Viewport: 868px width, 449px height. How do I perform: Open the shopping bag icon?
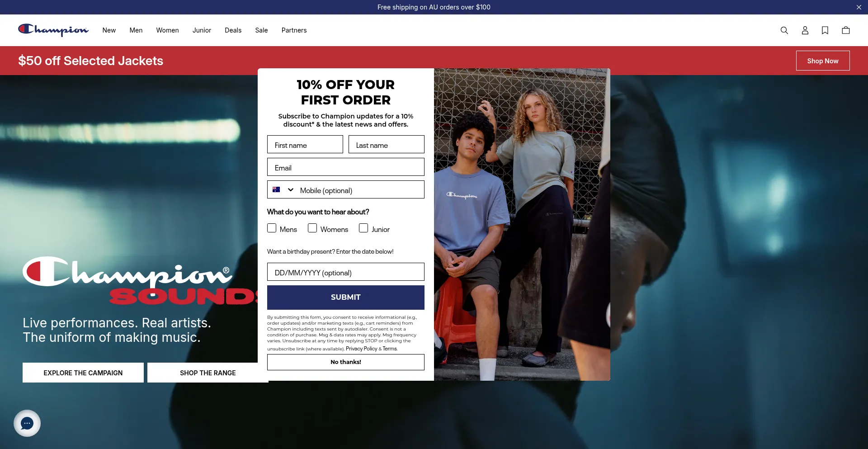(x=846, y=30)
